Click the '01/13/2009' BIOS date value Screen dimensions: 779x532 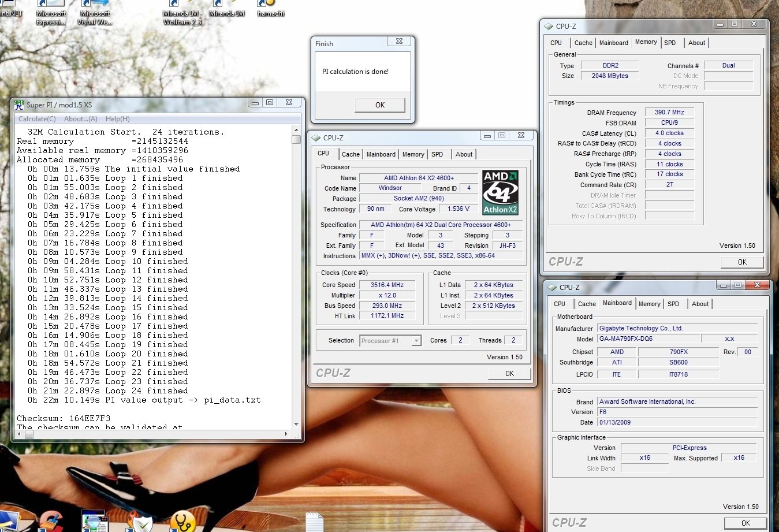677,422
